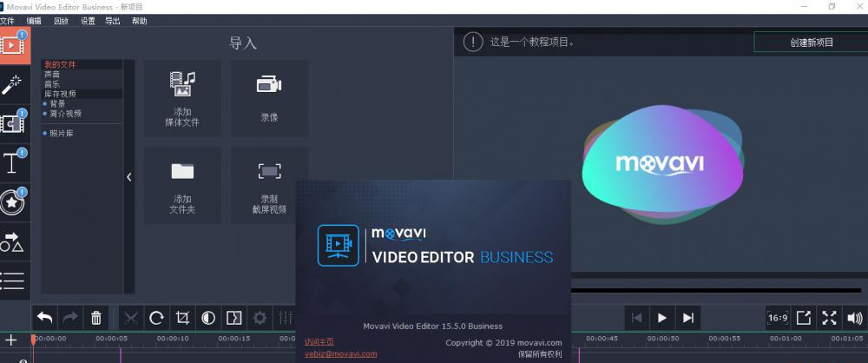Add a track with plus icon

pos(11,340)
